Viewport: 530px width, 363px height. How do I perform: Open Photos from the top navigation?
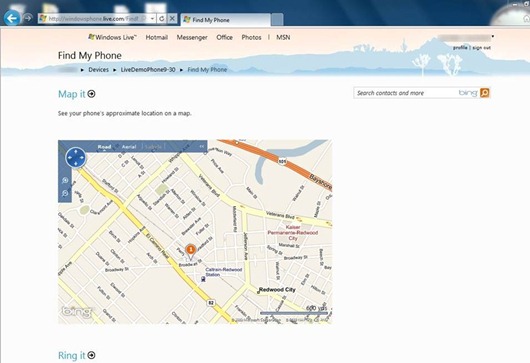[251, 38]
